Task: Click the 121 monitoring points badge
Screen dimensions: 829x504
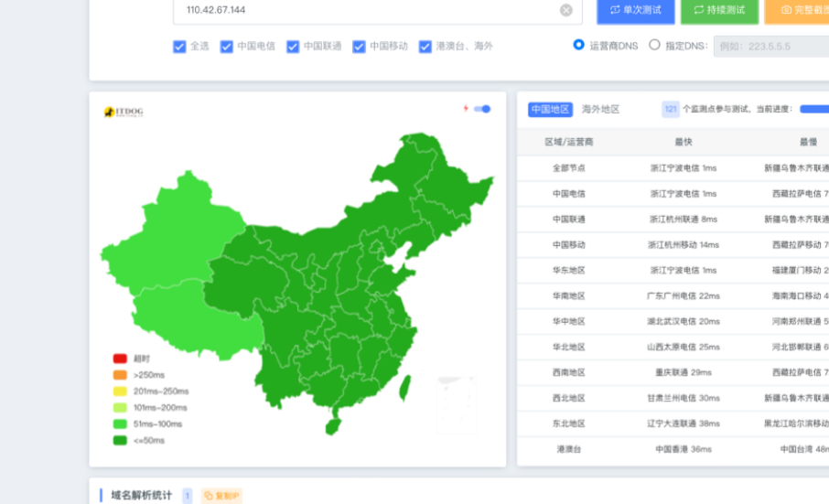Action: coord(671,110)
